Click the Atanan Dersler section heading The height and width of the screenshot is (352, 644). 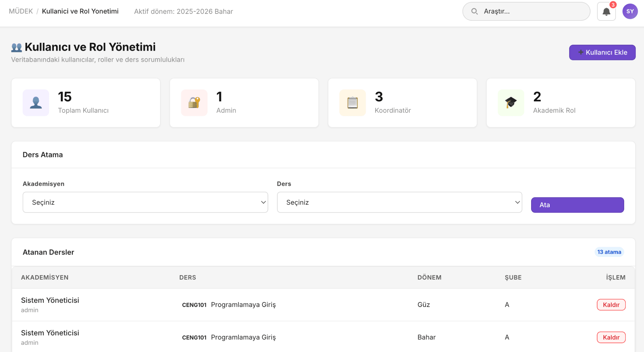click(x=48, y=252)
